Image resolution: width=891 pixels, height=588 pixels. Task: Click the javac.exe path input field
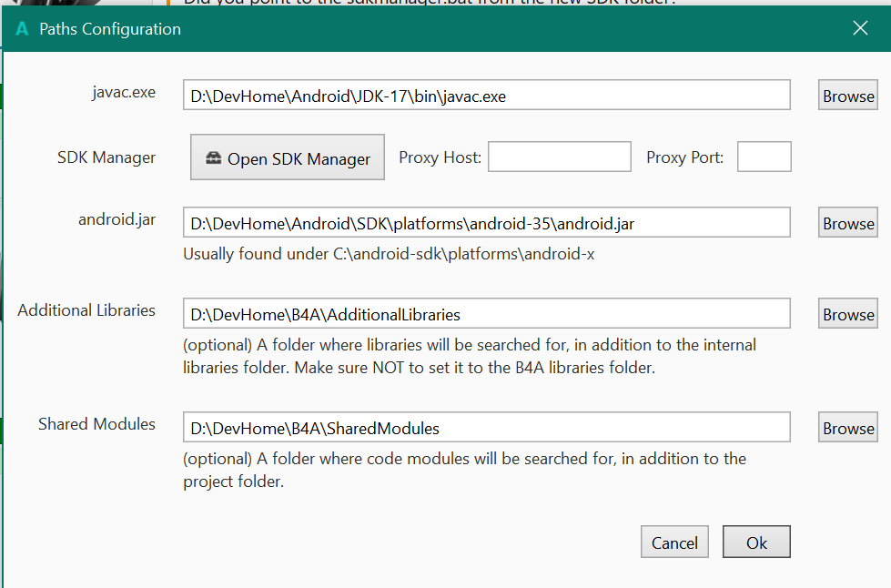(x=486, y=95)
